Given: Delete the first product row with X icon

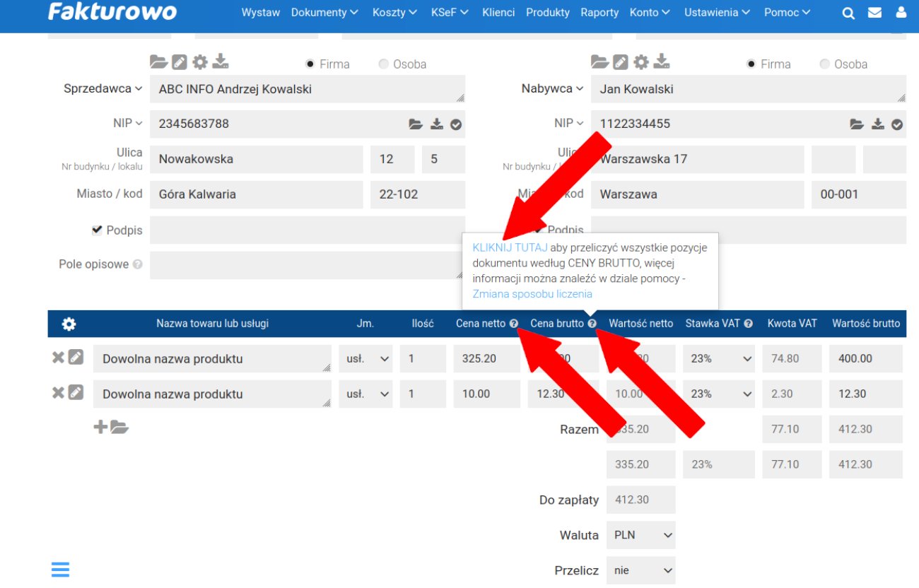Looking at the screenshot, I should point(58,358).
